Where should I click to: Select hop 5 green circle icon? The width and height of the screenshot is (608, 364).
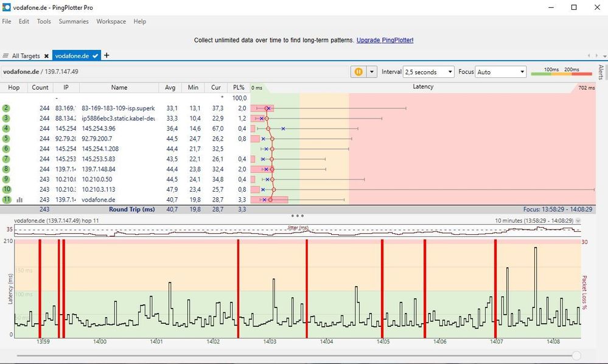point(6,138)
